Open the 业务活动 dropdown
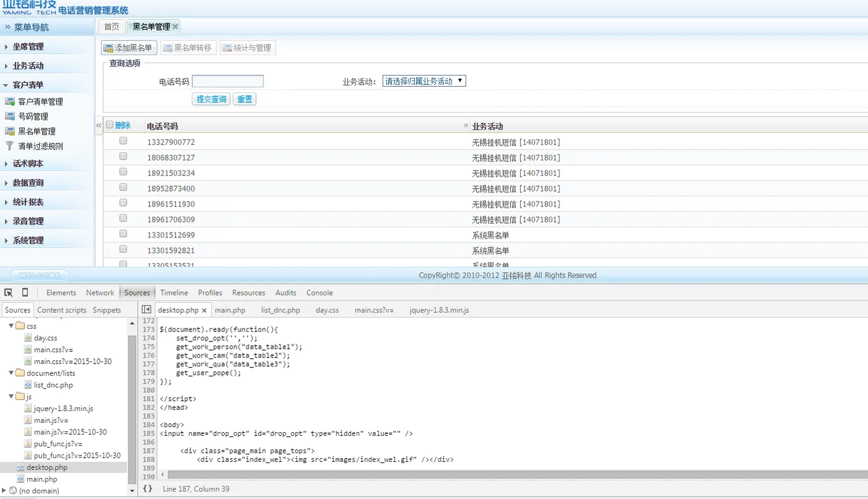Image resolution: width=868 pixels, height=499 pixels. coord(424,81)
